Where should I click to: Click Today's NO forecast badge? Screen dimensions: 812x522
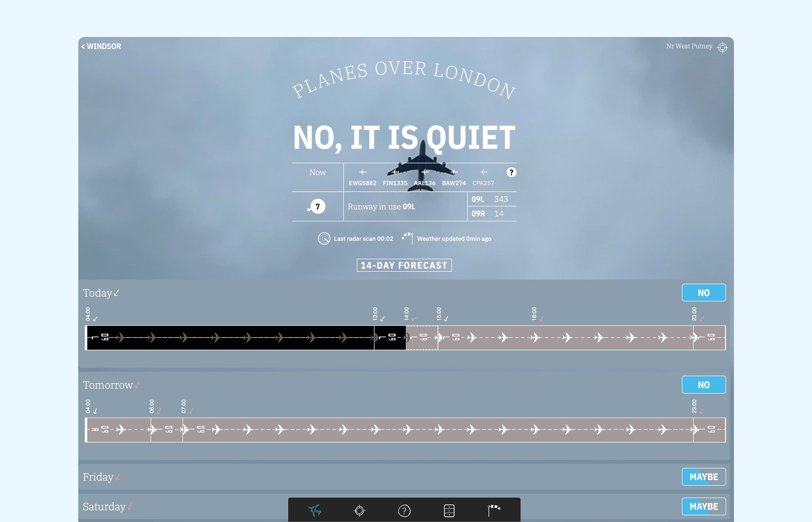point(703,293)
